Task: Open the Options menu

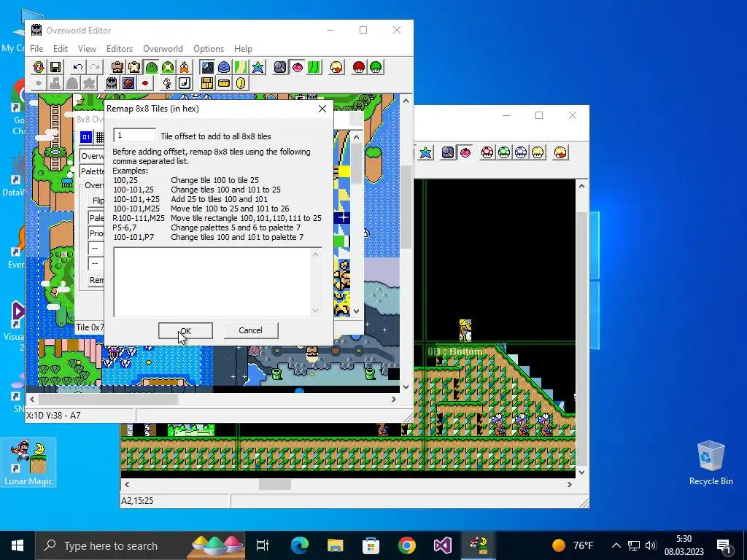Action: coord(209,49)
